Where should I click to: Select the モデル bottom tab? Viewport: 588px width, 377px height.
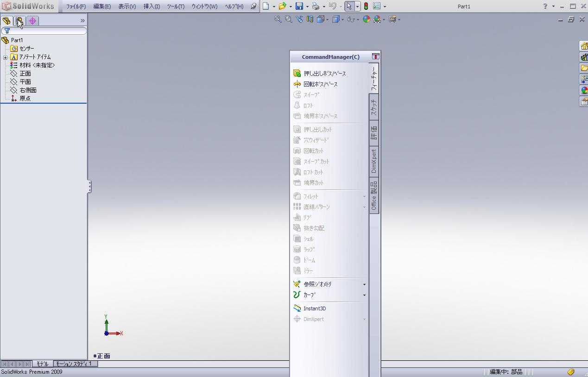42,364
